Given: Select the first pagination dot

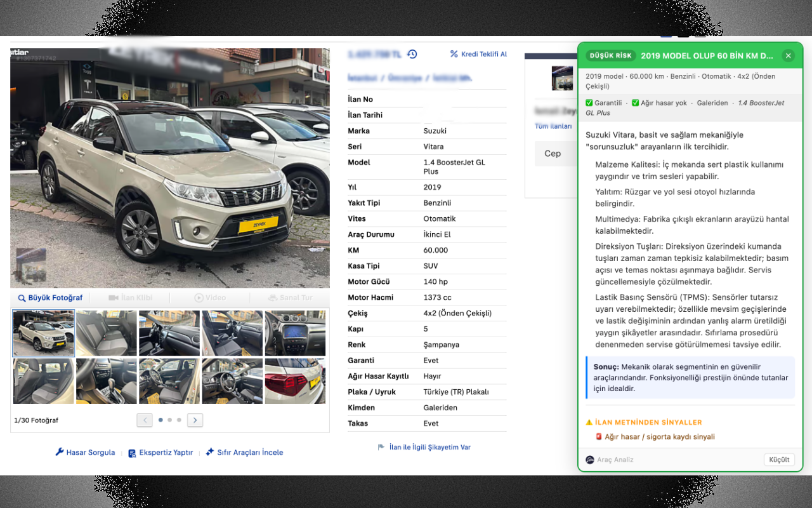Looking at the screenshot, I should tap(160, 420).
